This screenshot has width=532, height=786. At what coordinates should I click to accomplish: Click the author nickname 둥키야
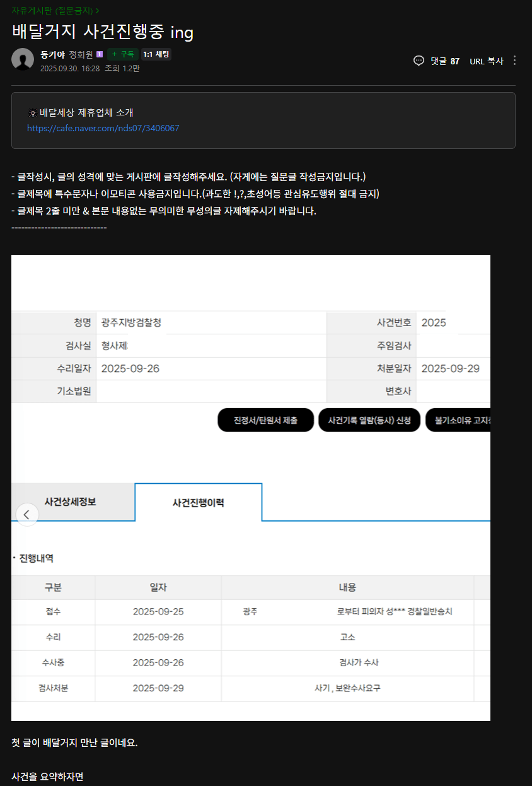tap(54, 54)
